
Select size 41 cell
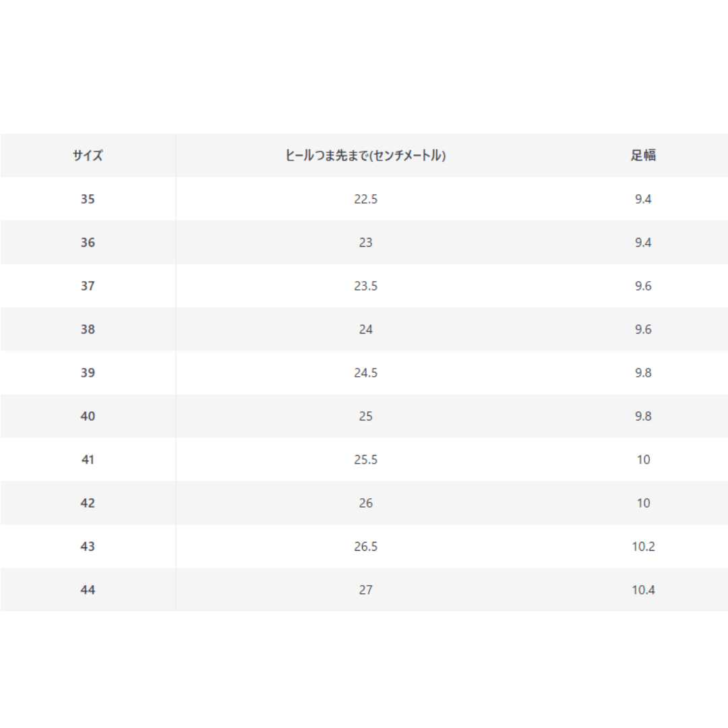point(88,460)
